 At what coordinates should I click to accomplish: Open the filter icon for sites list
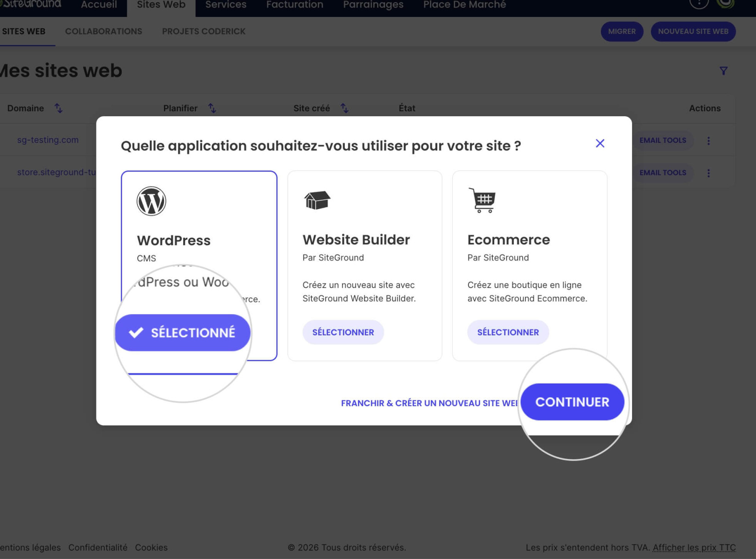coord(723,71)
